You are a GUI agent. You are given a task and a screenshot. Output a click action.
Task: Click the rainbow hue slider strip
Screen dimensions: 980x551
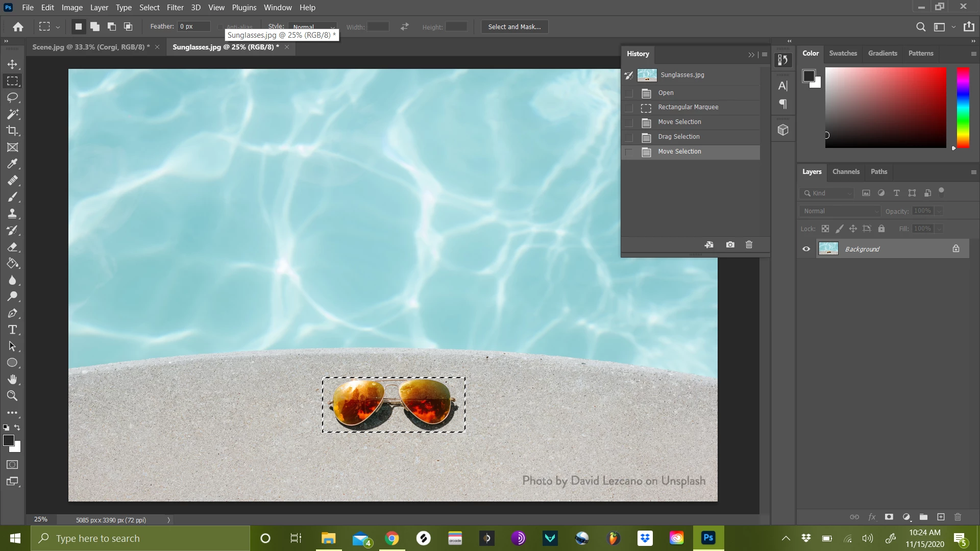coord(963,107)
